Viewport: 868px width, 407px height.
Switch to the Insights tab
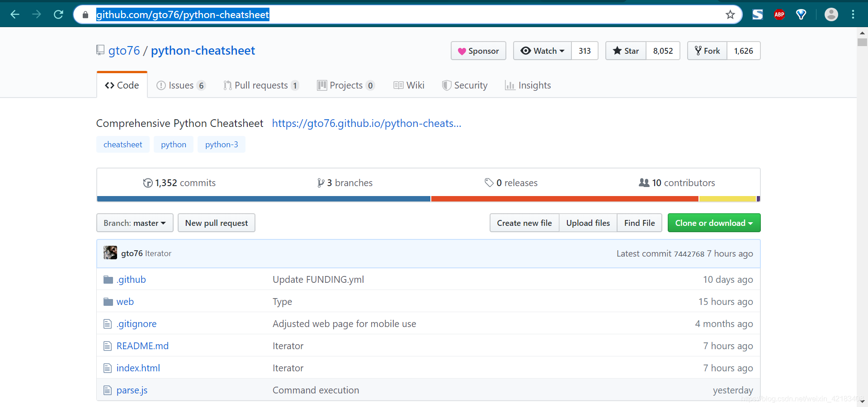[528, 85]
